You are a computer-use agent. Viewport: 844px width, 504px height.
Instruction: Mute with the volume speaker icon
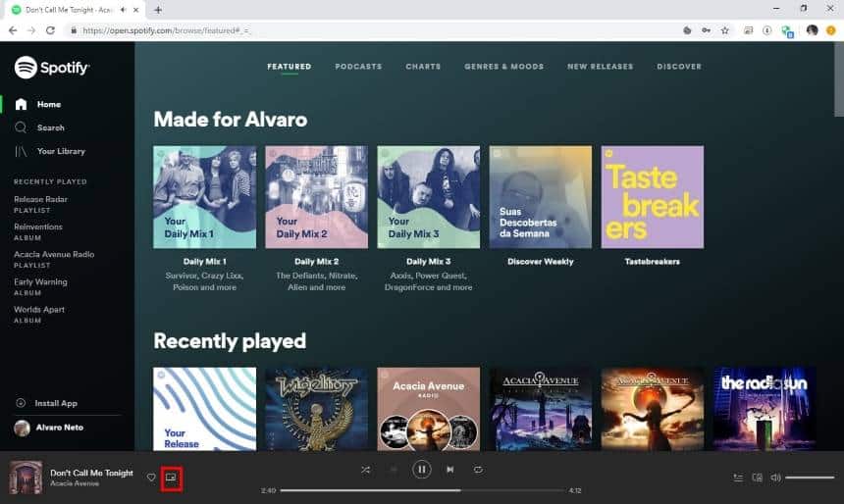(x=775, y=478)
